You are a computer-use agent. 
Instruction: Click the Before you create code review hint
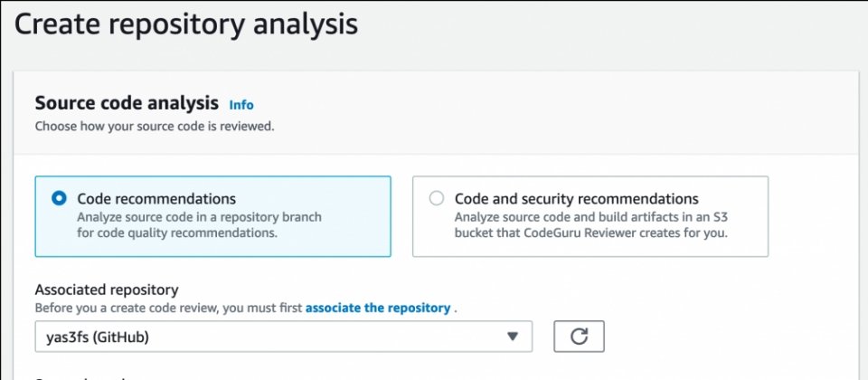pyautogui.click(x=169, y=308)
